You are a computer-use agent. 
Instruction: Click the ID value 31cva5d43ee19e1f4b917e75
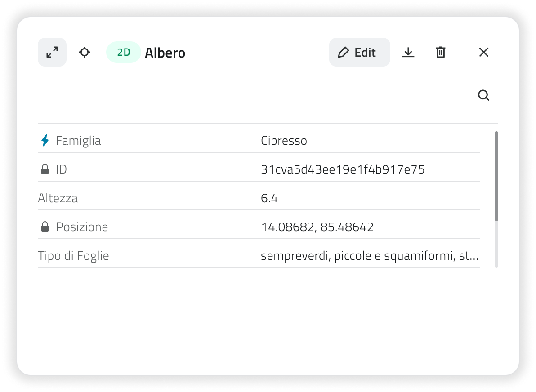[343, 169]
